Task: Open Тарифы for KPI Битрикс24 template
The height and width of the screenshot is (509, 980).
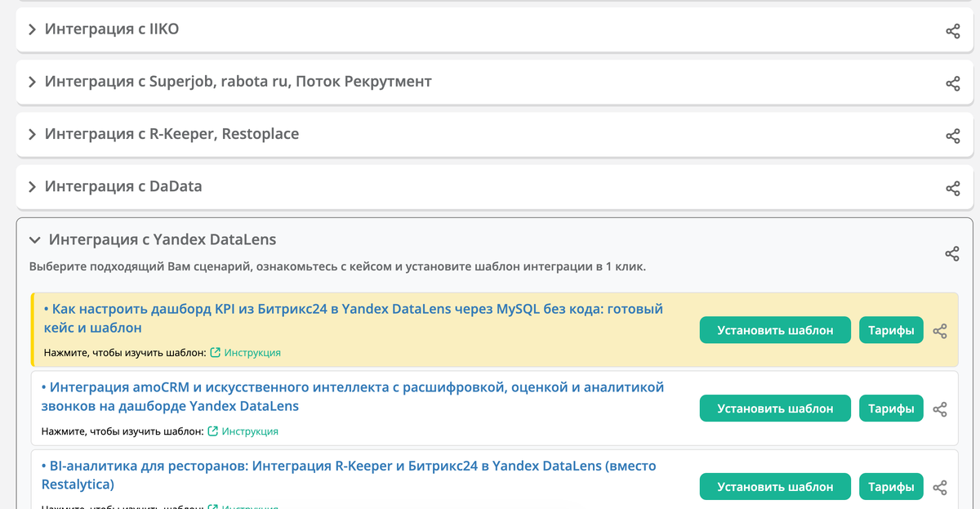Action: point(891,330)
